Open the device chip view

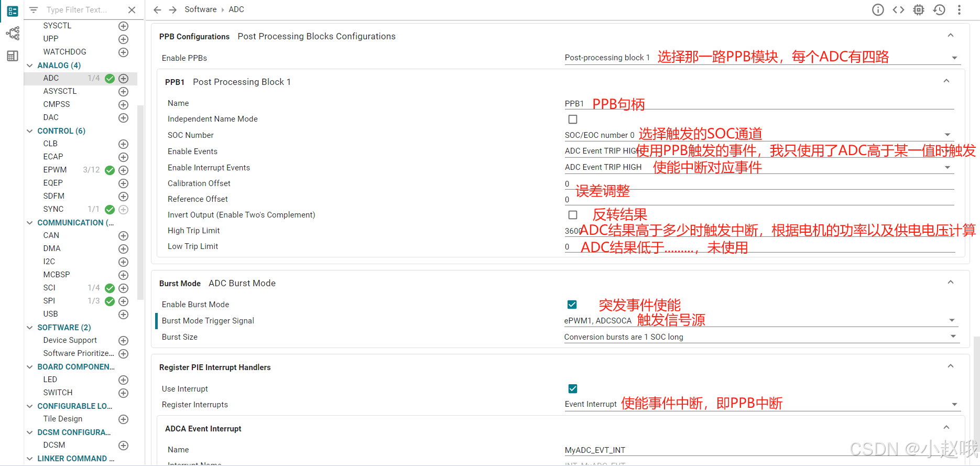click(919, 9)
